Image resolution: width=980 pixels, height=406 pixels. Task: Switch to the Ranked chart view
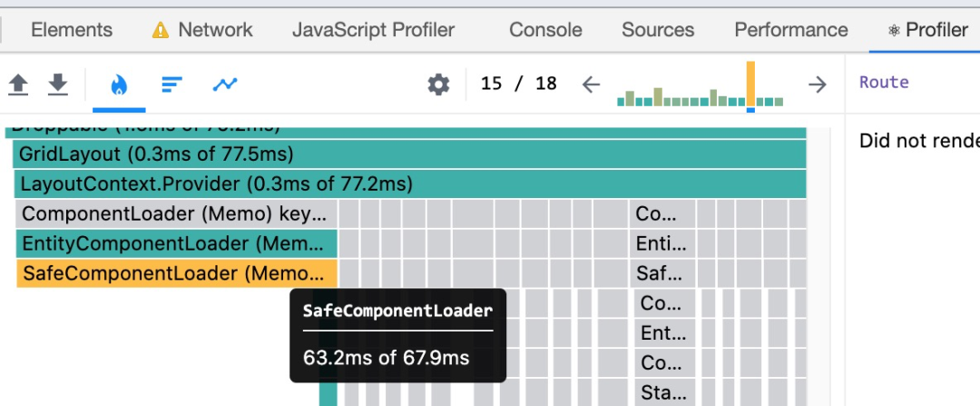pyautogui.click(x=171, y=84)
